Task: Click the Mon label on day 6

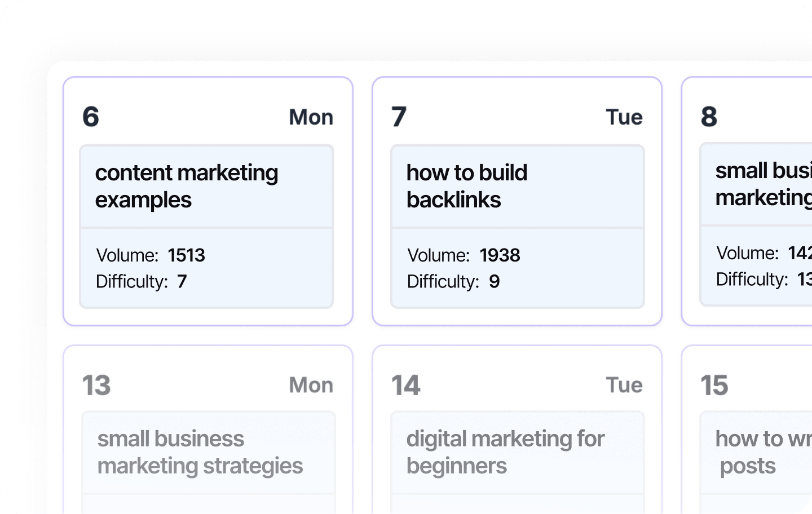Action: point(311,117)
